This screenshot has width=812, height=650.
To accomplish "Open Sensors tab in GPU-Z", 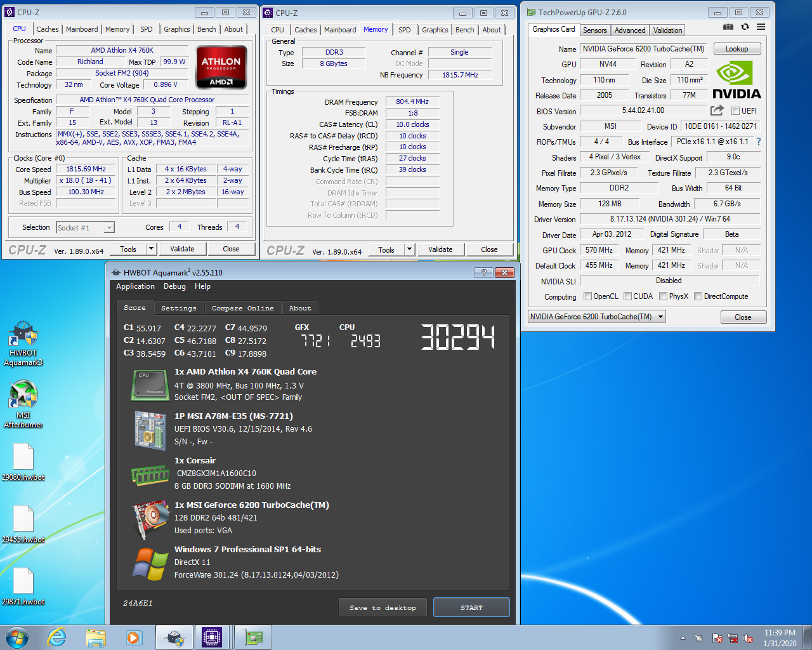I will 594,30.
